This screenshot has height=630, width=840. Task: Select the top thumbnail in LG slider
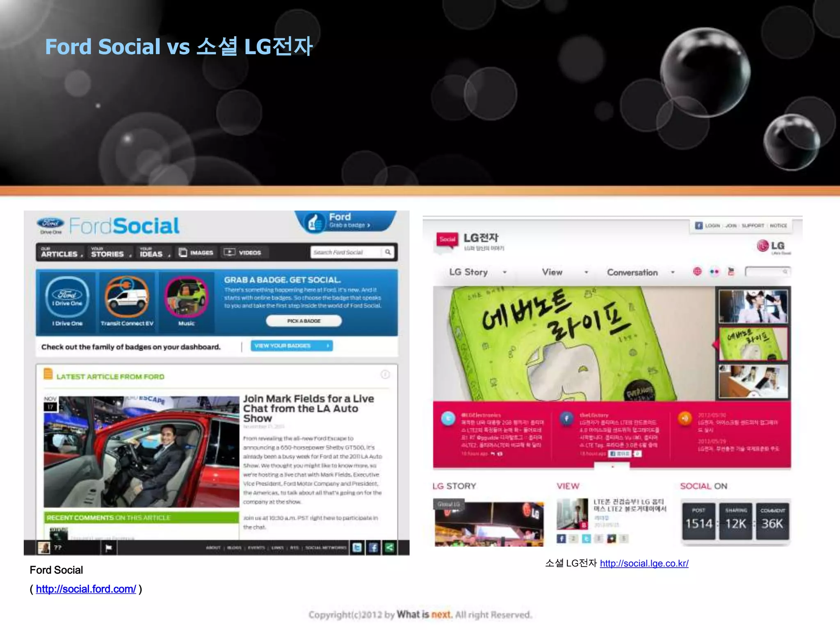pos(753,306)
